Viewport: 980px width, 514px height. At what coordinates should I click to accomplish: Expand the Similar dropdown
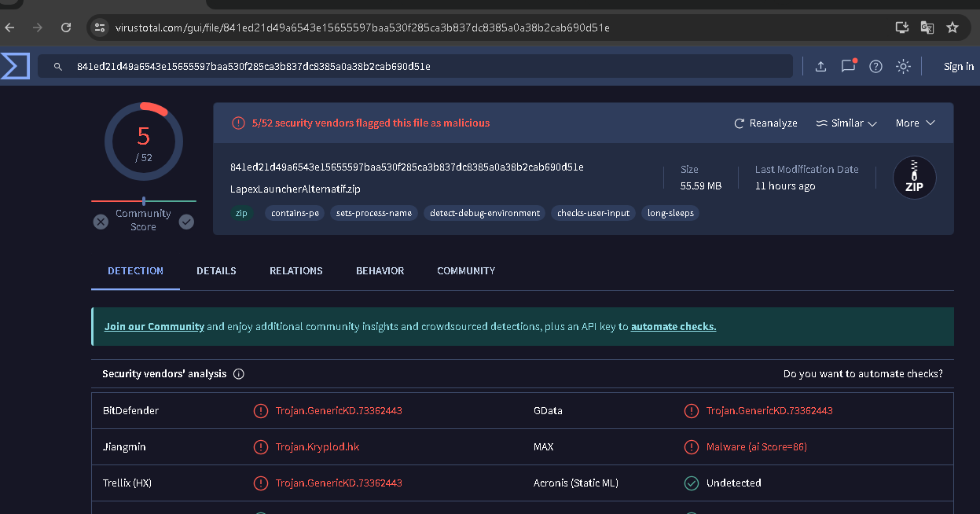[846, 123]
